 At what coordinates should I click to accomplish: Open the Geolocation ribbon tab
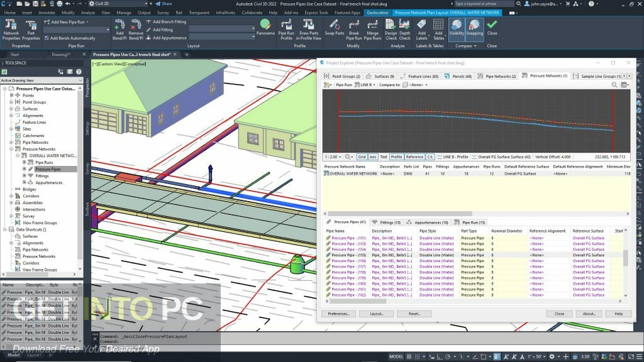click(x=377, y=13)
